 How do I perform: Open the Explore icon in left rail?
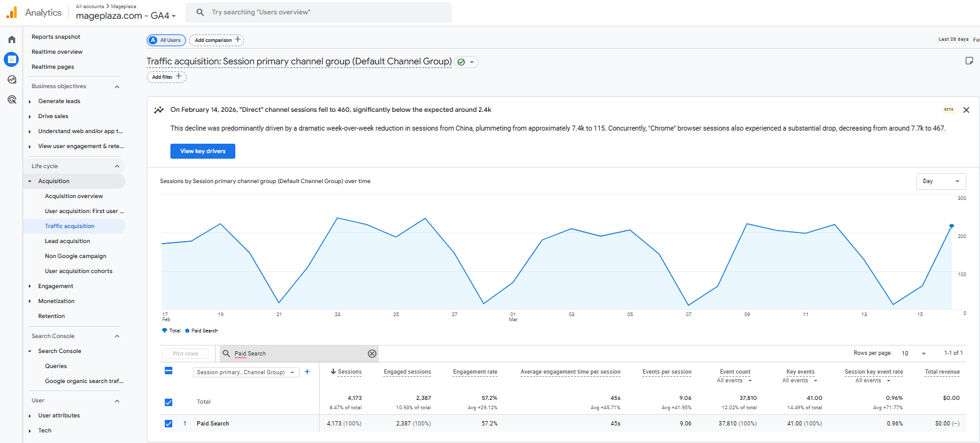11,79
